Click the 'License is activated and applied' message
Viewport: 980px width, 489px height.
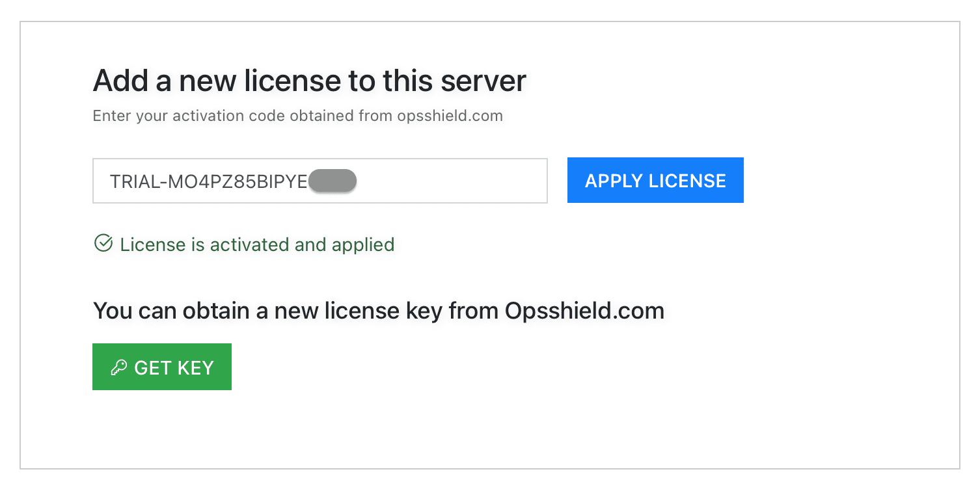coord(257,244)
